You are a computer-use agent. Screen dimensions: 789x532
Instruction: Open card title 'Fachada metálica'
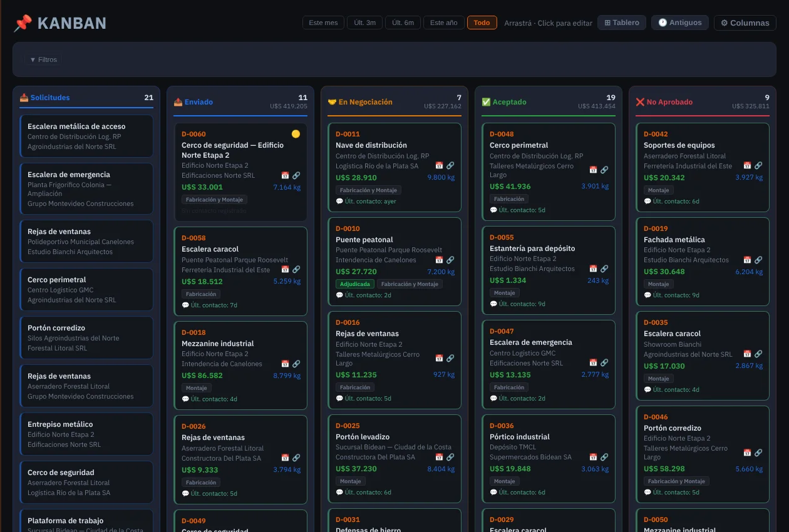[674, 240]
